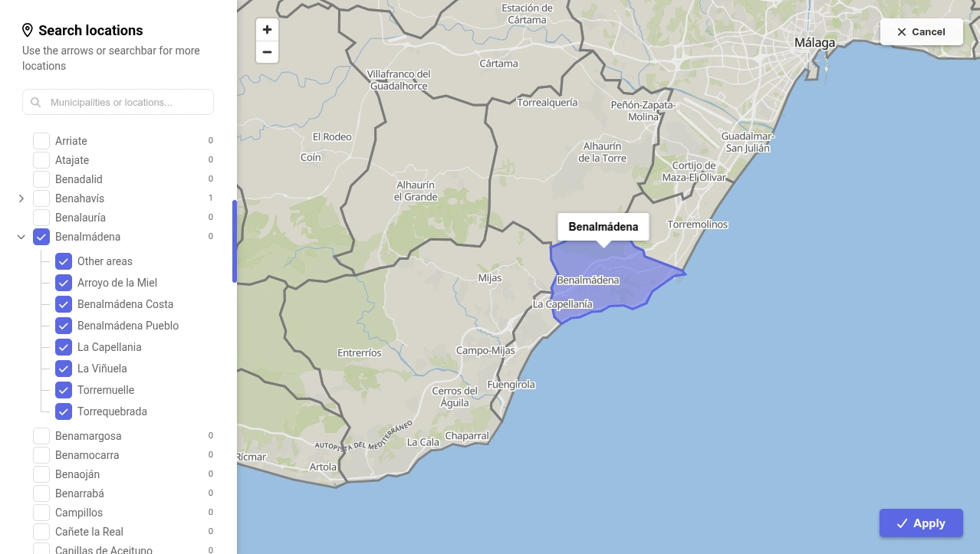
Task: Click the Torremolinos label on the map
Action: click(x=698, y=225)
